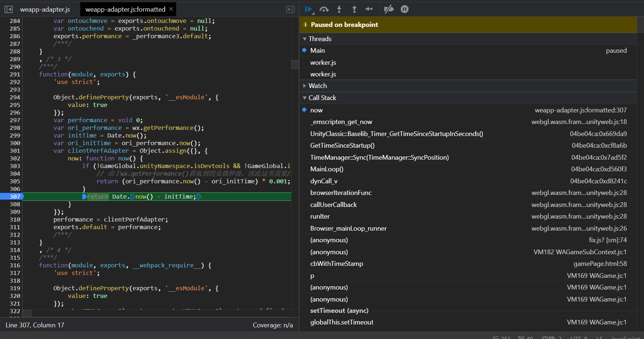Open webgl.wasm.fram...unityweb.js:18 link

(579, 122)
